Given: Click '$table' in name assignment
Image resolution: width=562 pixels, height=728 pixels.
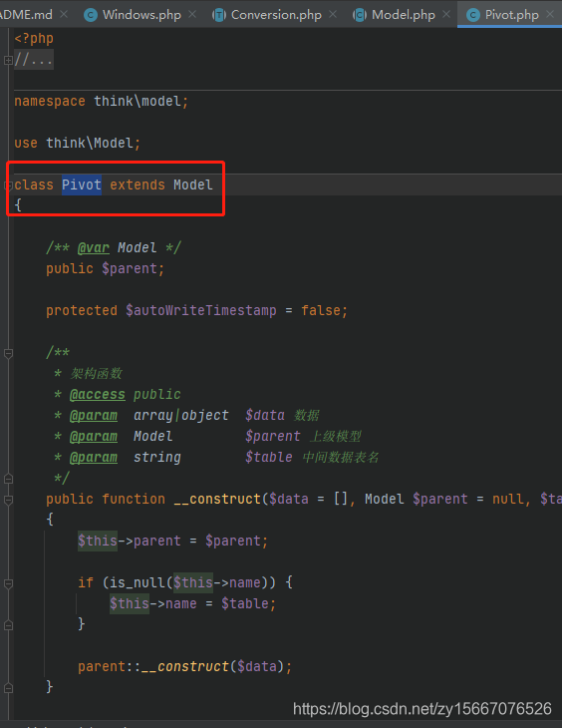Looking at the screenshot, I should coord(244,603).
